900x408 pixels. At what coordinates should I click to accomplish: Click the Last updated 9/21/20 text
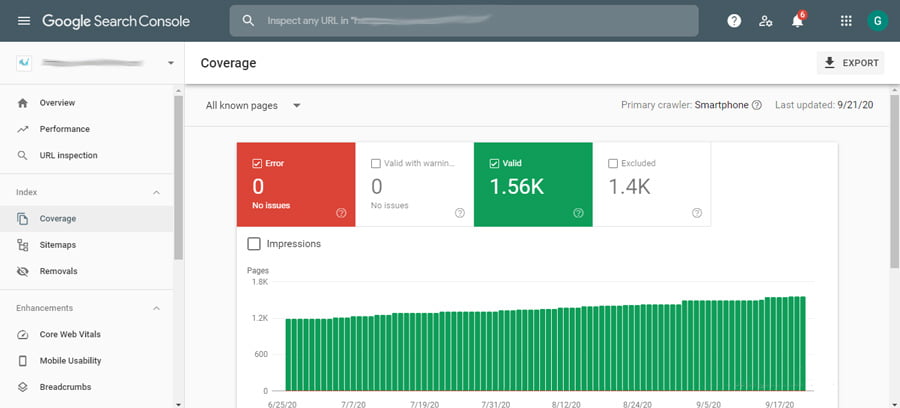[824, 106]
